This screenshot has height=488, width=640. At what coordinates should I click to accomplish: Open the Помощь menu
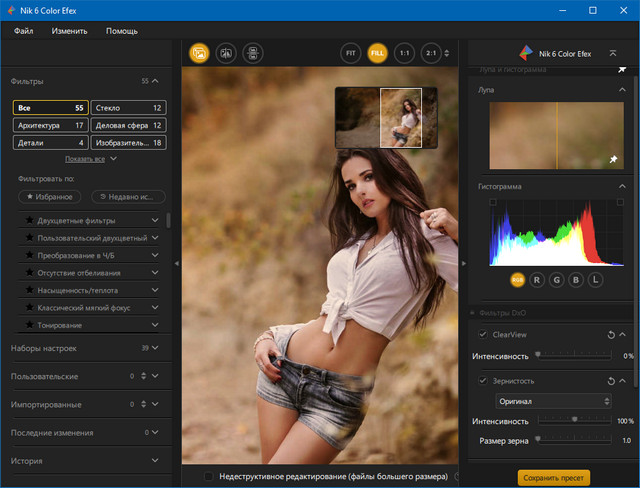point(122,31)
